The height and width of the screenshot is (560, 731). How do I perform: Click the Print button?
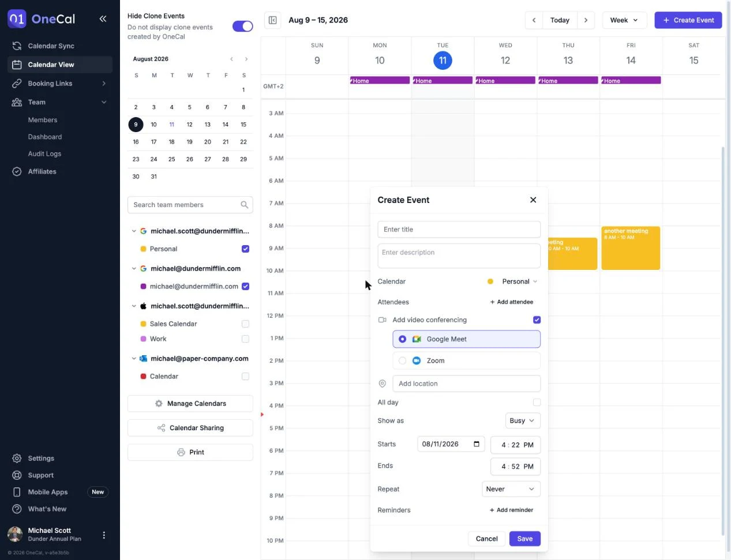pyautogui.click(x=190, y=452)
